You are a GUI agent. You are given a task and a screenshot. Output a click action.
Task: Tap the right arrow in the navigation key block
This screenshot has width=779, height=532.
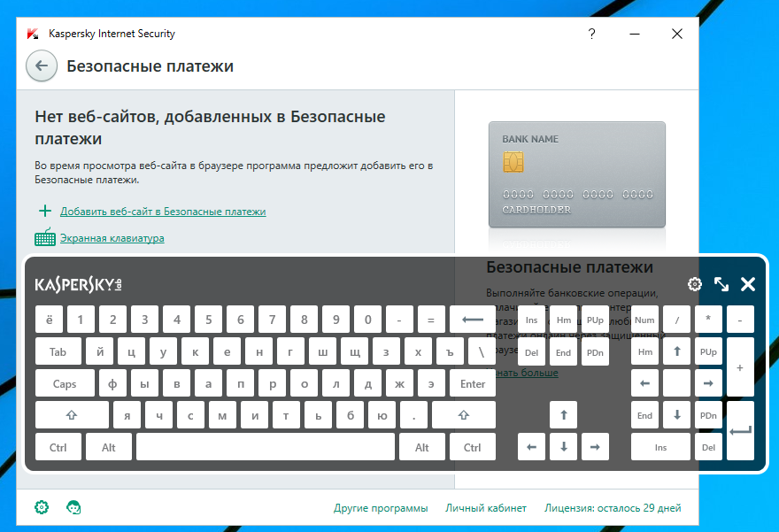pyautogui.click(x=595, y=447)
